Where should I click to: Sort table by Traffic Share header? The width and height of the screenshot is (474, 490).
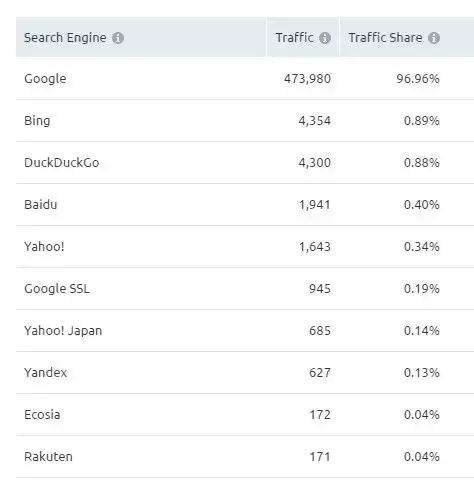point(385,38)
